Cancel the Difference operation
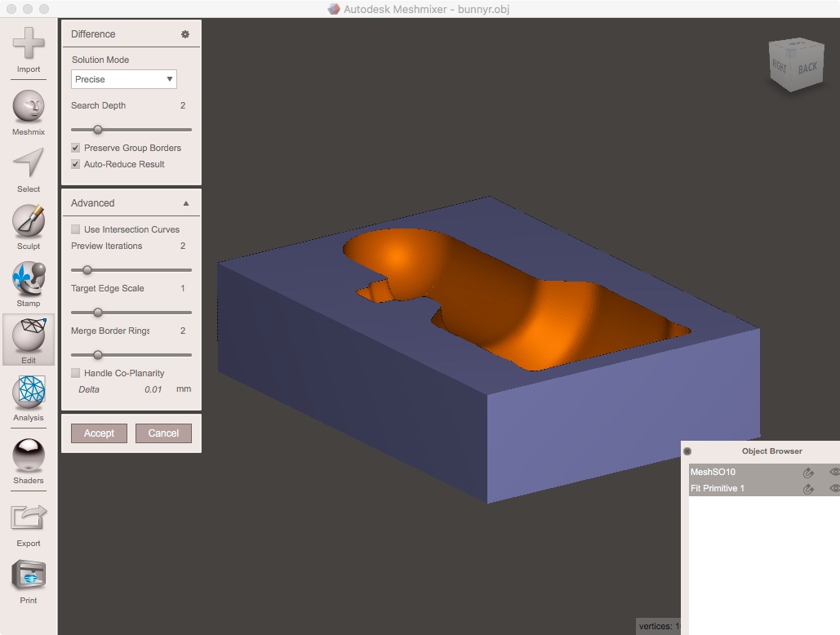 tap(163, 433)
